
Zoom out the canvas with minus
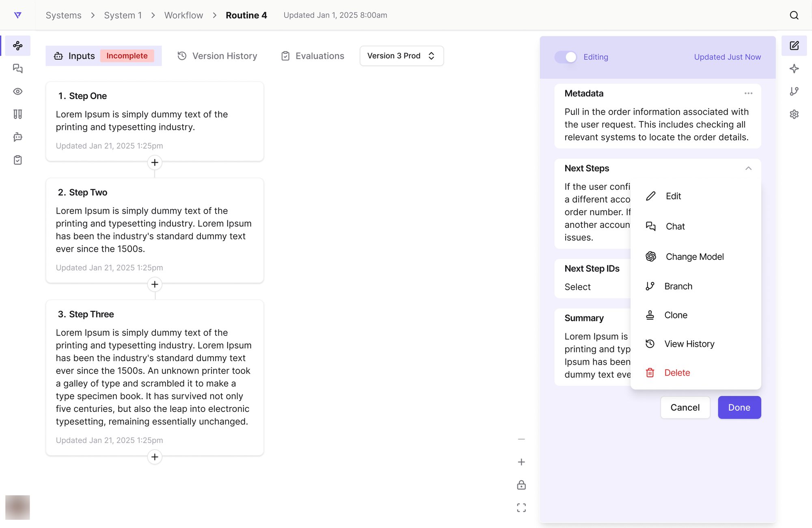point(521,439)
